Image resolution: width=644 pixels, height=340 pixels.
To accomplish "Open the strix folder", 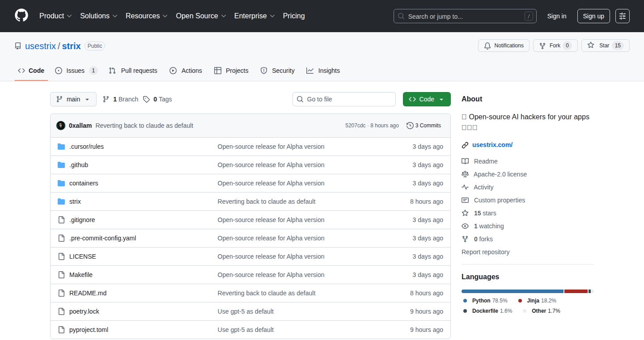I will pyautogui.click(x=75, y=201).
